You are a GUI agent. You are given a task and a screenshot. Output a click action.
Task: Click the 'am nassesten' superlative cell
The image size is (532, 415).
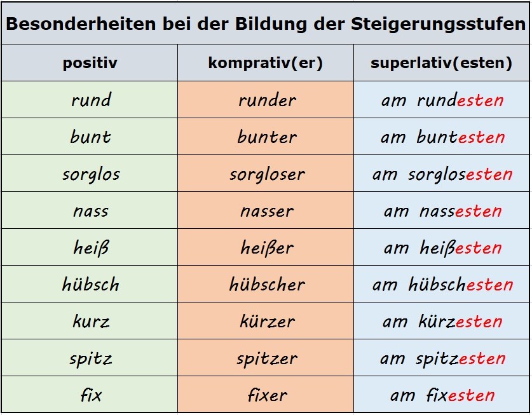coord(442,210)
